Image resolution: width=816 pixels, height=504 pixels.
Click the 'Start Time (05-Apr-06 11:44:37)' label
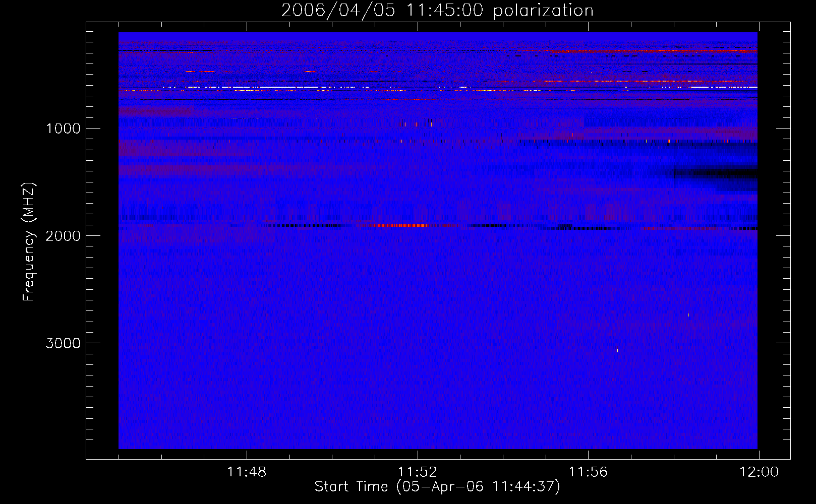[437, 487]
